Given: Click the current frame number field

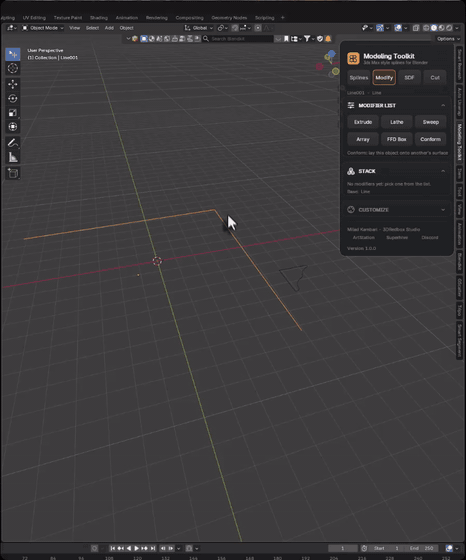Looking at the screenshot, I should pyautogui.click(x=343, y=548).
